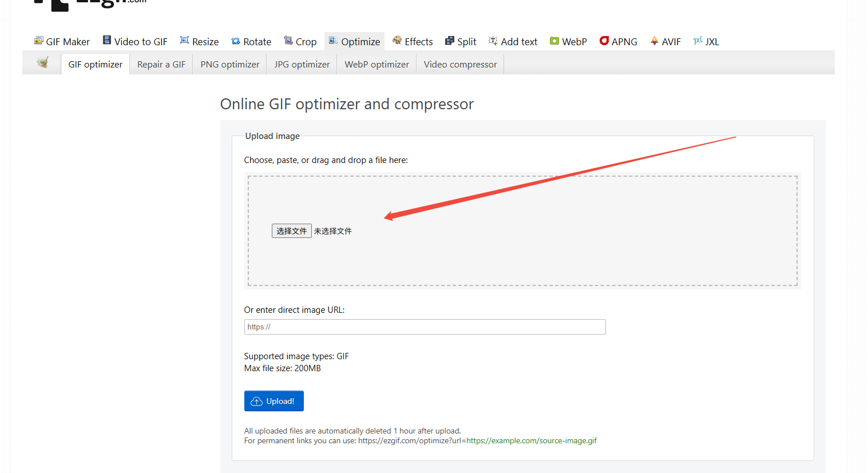Click the Rotate tool icon
This screenshot has height=473, width=868.
(236, 41)
